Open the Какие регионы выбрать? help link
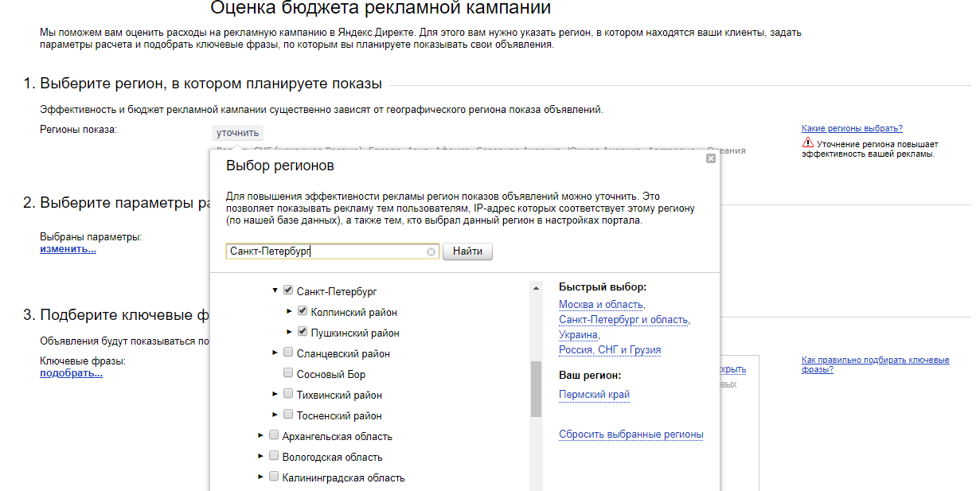The width and height of the screenshot is (980, 491). pos(852,128)
